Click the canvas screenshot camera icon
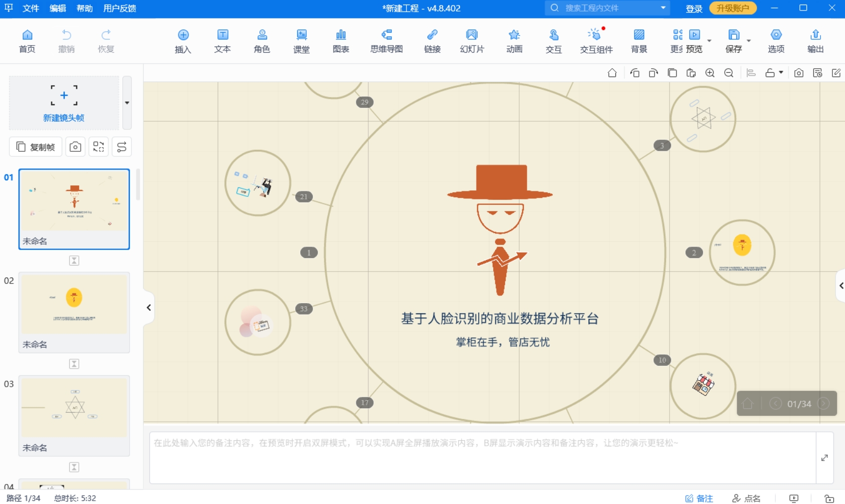The image size is (845, 504). 799,73
